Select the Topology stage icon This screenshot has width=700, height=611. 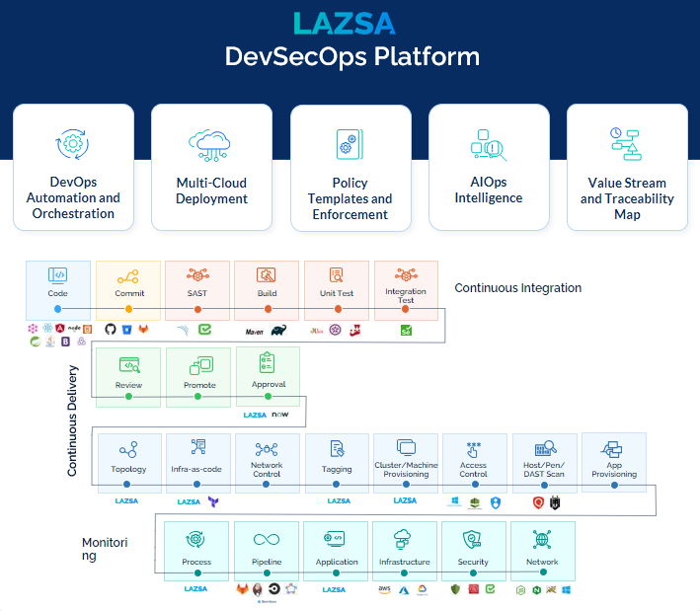(x=128, y=450)
